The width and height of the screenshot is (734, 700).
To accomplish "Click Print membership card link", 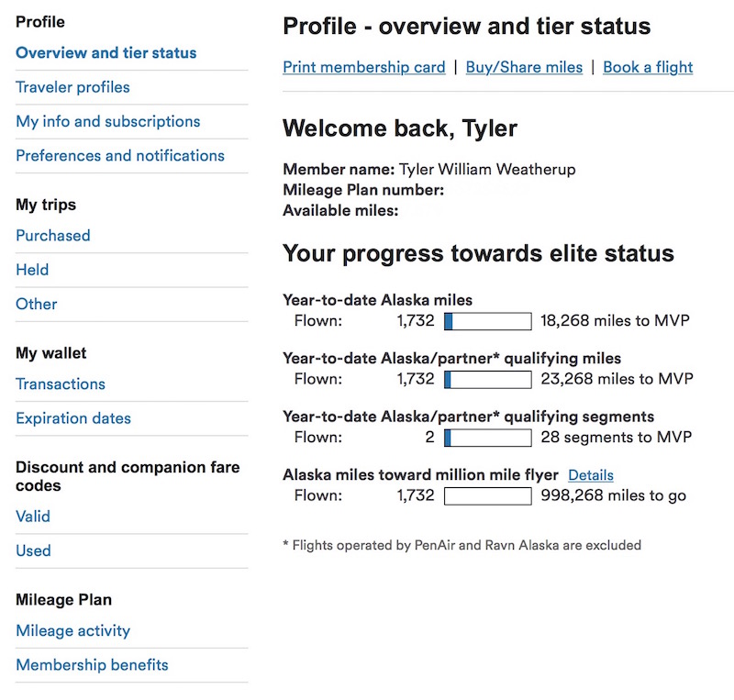I will (364, 67).
